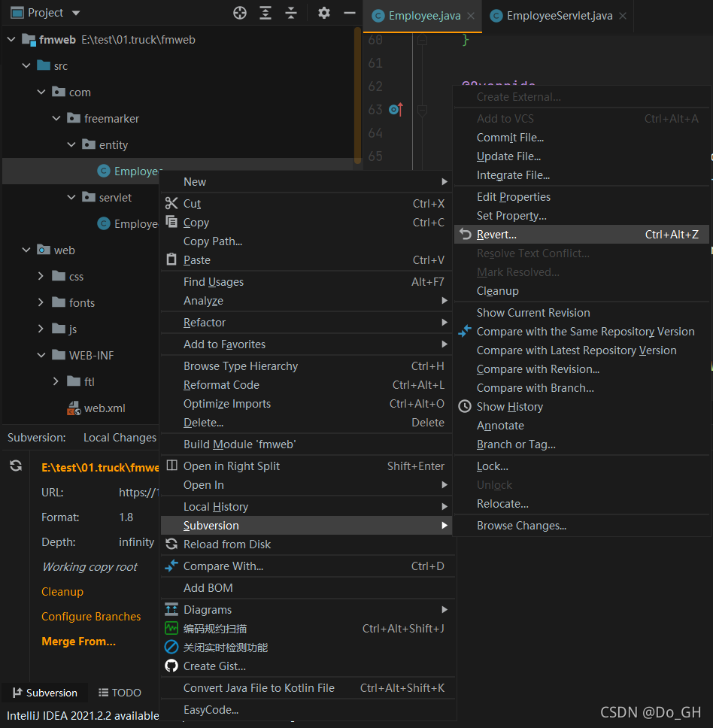Screen dimensions: 713x728
Task: Collapse the fmweb root node
Action: click(11, 39)
